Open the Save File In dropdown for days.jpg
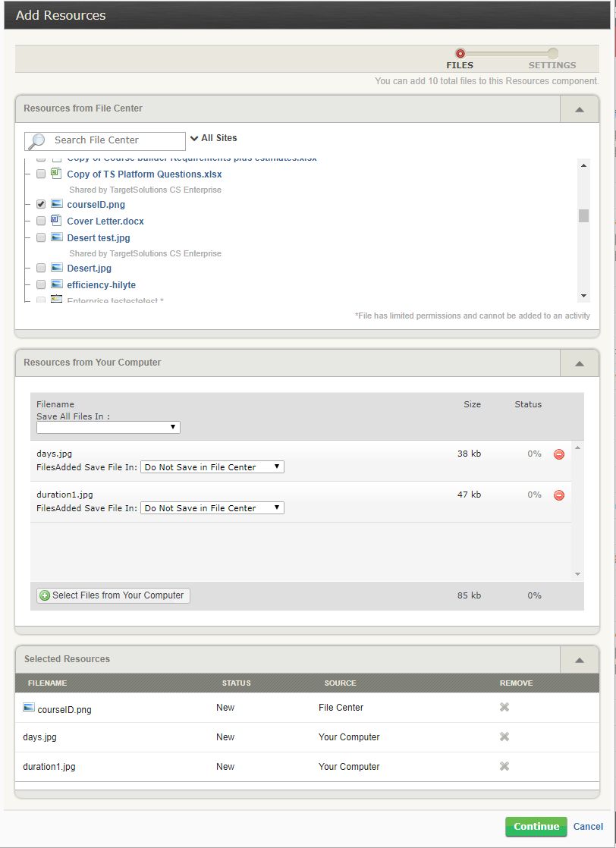This screenshot has height=848, width=616. click(212, 466)
